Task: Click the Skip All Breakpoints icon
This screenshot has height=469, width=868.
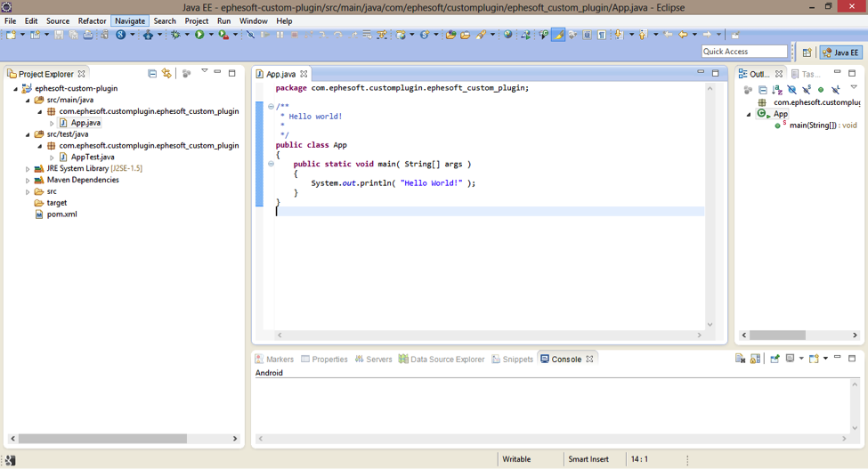Action: [251, 35]
